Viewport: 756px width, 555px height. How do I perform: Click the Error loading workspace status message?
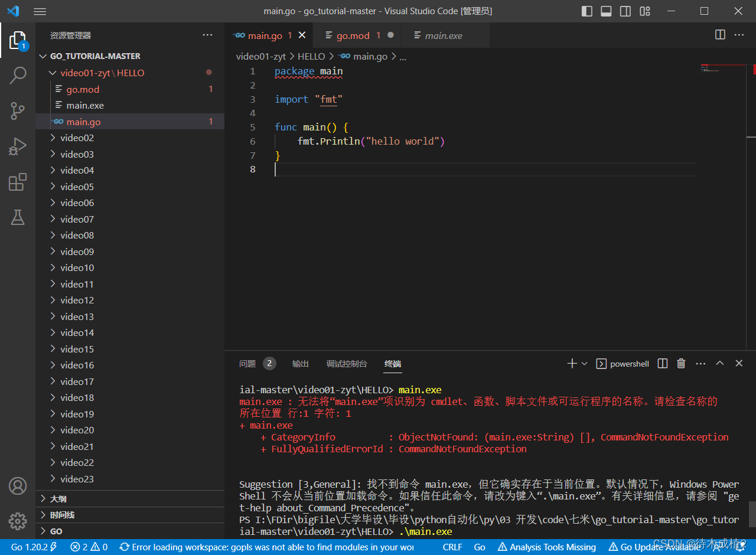click(266, 547)
